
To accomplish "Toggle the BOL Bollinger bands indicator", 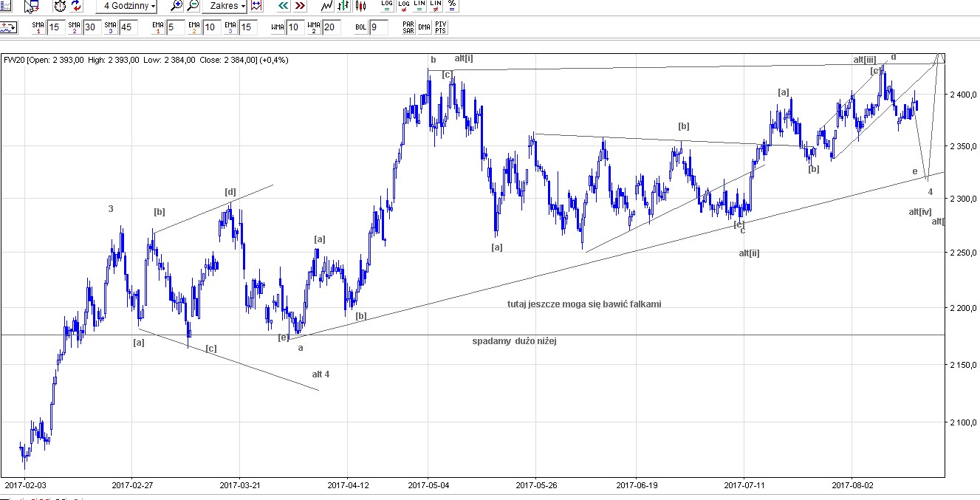I will pos(360,27).
